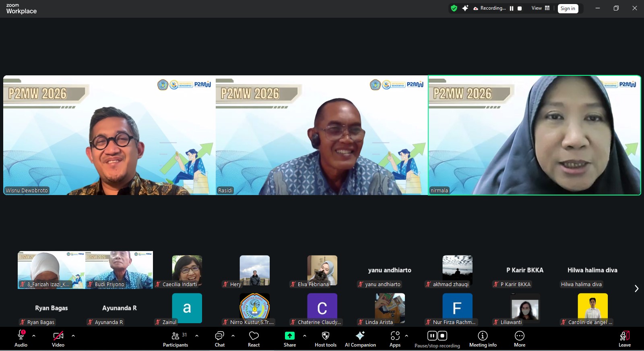Click the Sign in button
The image size is (644, 351).
pos(568,8)
